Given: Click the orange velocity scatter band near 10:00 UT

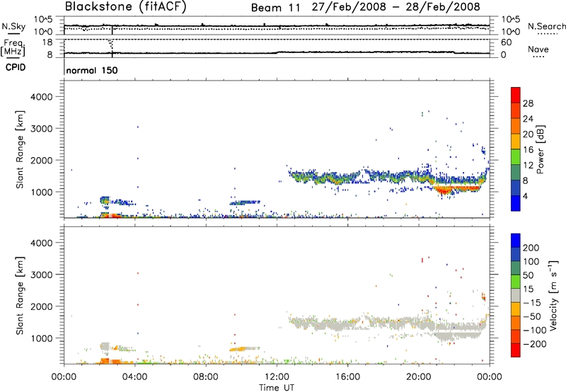Looking at the screenshot, I should 238,349.
